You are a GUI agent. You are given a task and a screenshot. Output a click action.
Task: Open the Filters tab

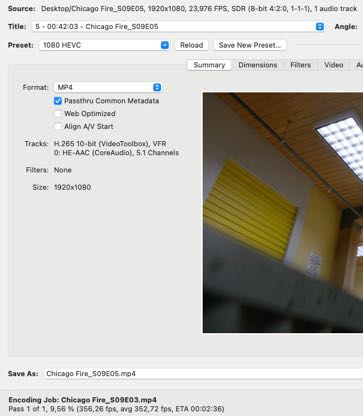tap(301, 65)
